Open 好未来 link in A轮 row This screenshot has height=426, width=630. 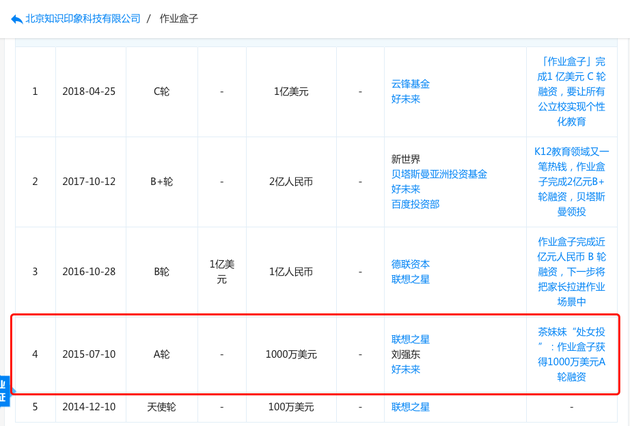pos(405,369)
